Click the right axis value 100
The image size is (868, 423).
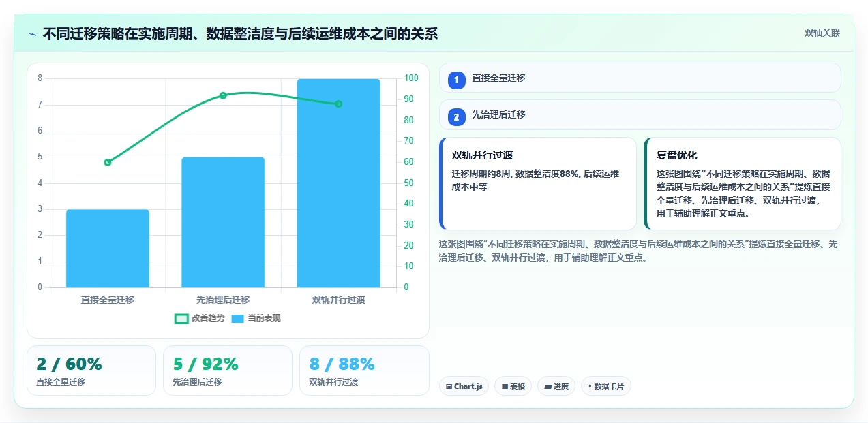pos(411,78)
